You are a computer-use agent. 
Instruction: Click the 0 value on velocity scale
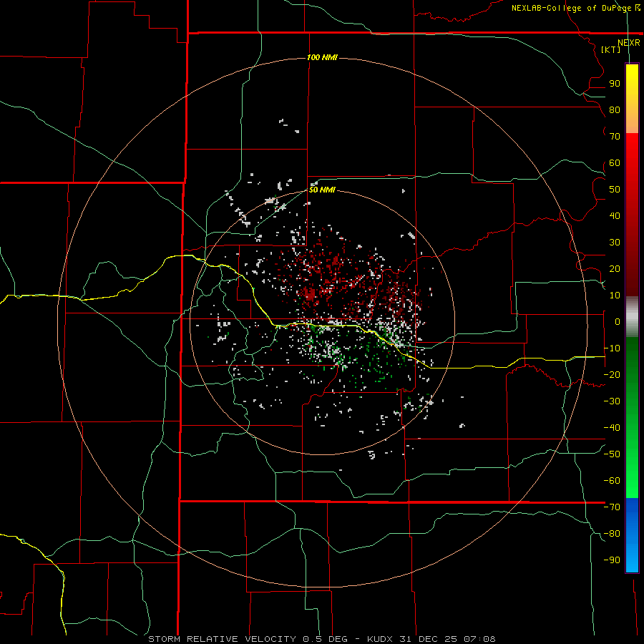618,321
